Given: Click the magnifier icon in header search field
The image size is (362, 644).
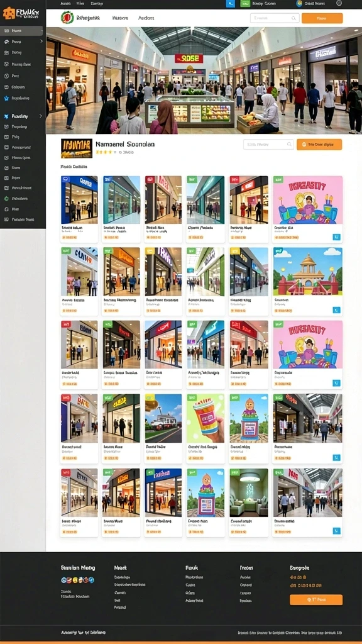Looking at the screenshot, I should point(293,18).
